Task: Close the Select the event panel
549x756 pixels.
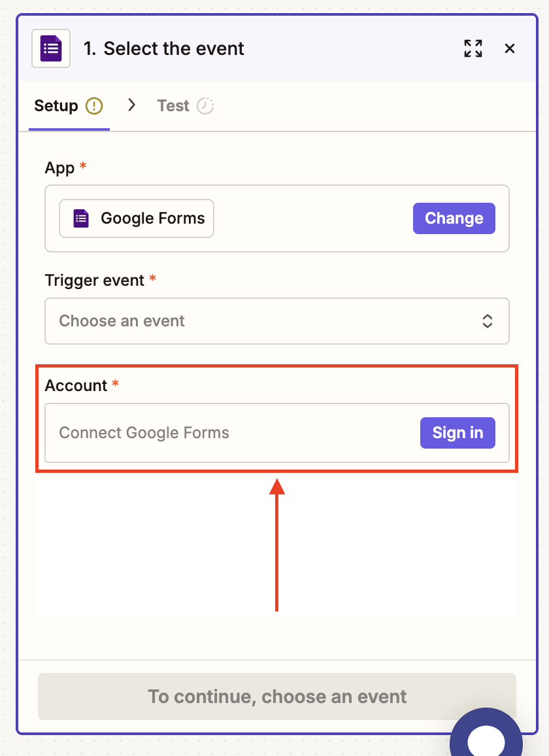Action: [510, 48]
